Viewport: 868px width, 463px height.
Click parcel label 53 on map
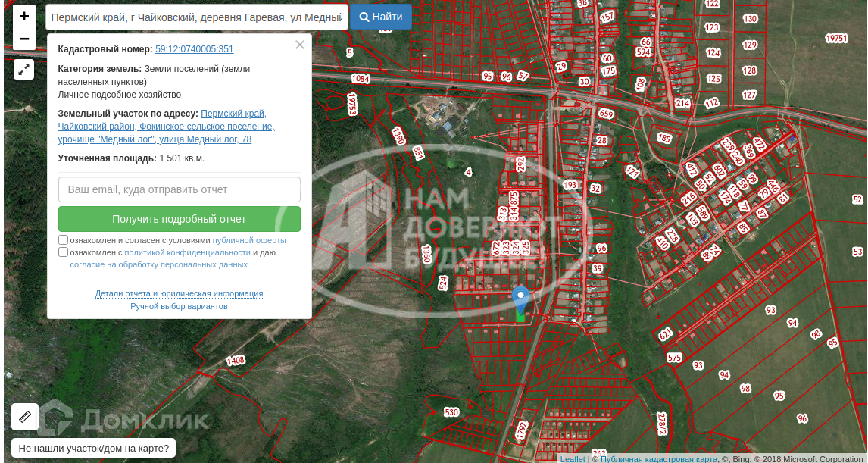point(858,252)
